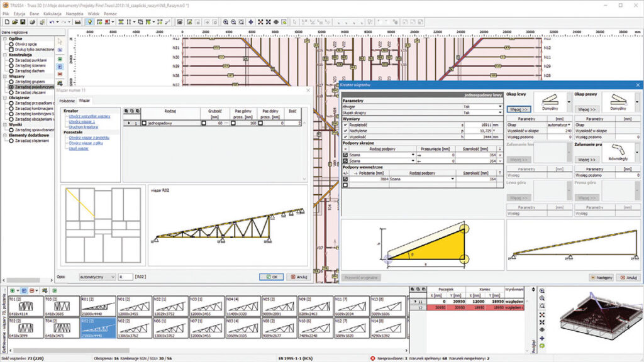Screen dimensions: 644x362
Task: Open dźwigar Tak dropdown
Action: [500, 107]
